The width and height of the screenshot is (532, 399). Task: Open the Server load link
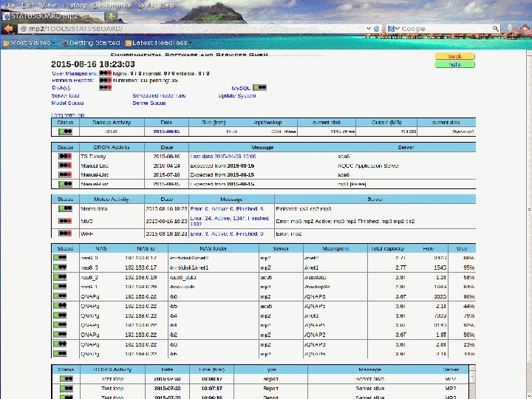pos(65,95)
